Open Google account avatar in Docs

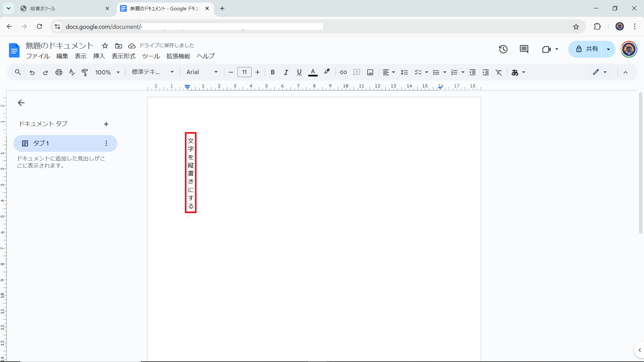[629, 49]
